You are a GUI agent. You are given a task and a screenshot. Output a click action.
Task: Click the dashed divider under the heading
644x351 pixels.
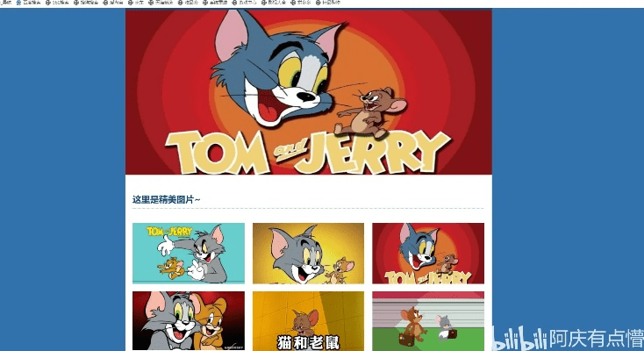(308, 209)
